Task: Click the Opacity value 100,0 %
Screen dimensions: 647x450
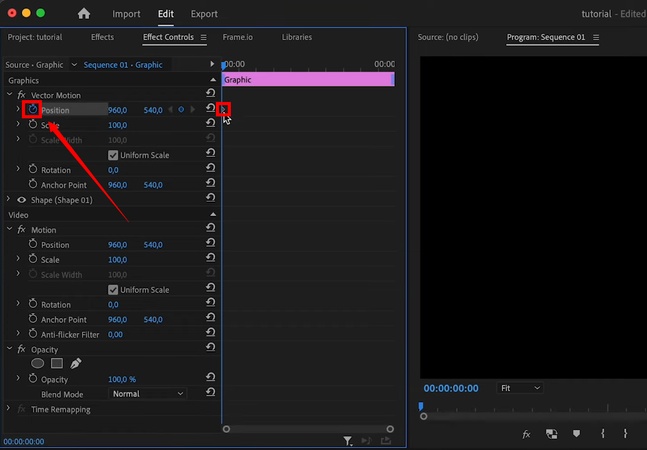Action: pos(121,380)
